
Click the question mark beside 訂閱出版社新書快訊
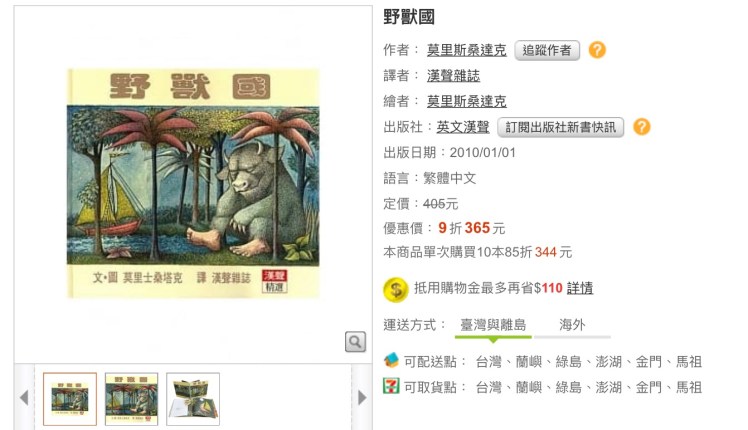click(642, 126)
